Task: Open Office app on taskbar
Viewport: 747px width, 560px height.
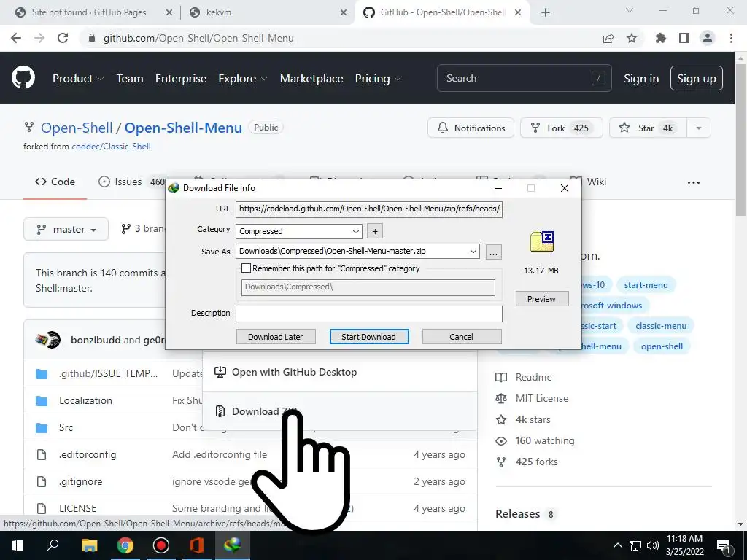Action: 197,545
